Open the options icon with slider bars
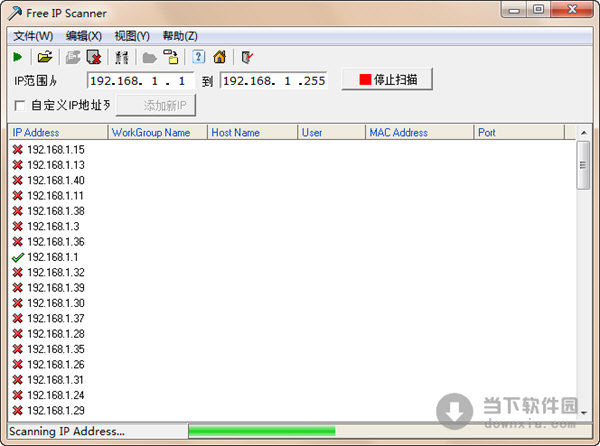The width and height of the screenshot is (600, 446). pyautogui.click(x=122, y=57)
